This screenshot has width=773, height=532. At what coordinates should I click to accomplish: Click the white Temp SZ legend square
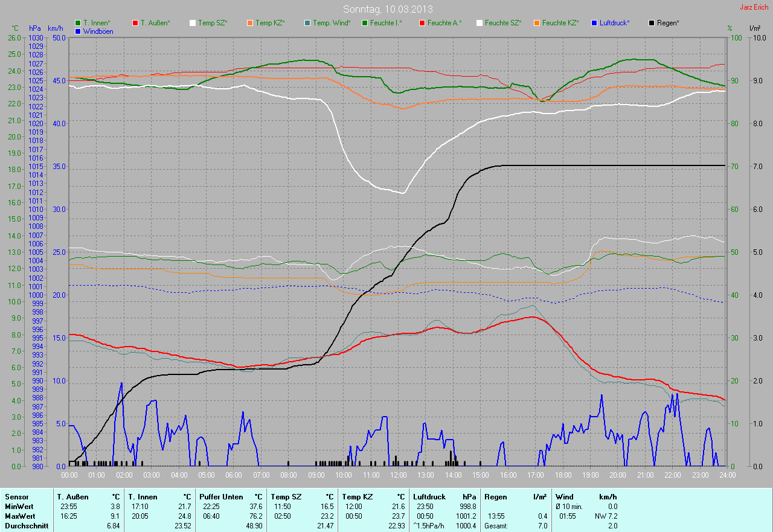(x=193, y=23)
